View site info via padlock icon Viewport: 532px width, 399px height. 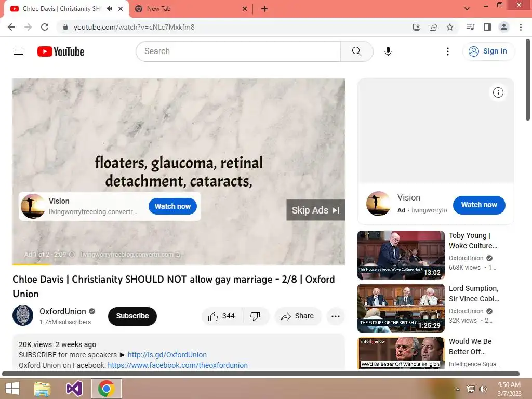point(65,27)
